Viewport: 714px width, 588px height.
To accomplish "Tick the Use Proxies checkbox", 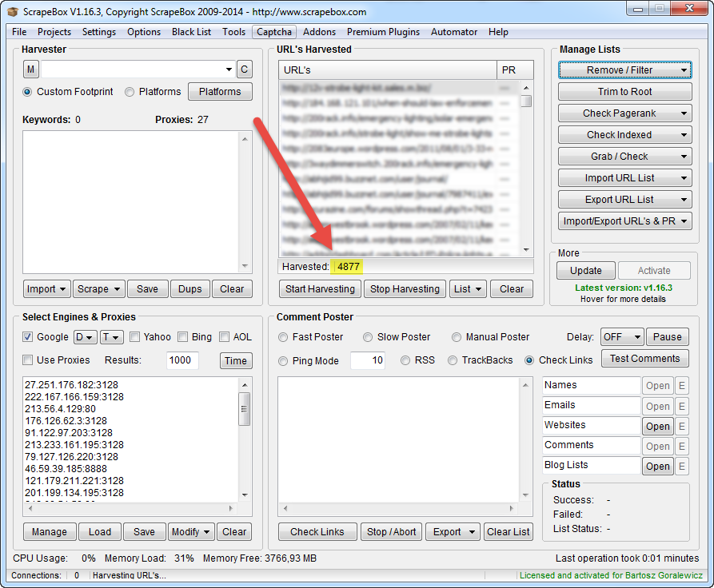I will pos(28,360).
